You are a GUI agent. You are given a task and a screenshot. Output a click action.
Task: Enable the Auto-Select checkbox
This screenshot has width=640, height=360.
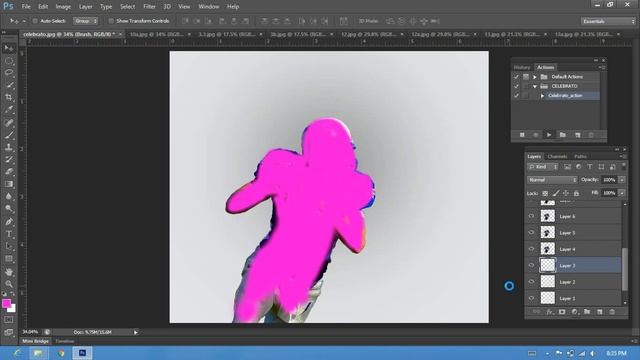[35, 21]
